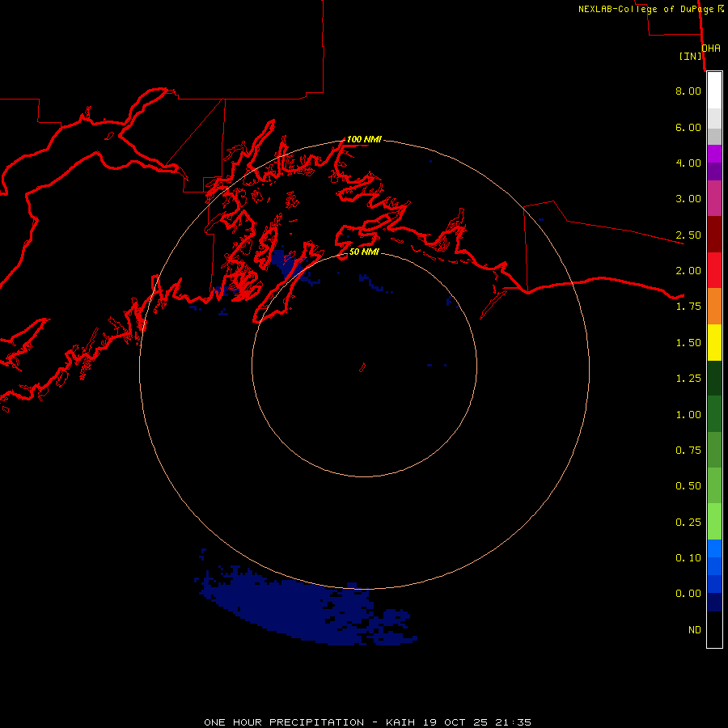Viewport: 728px width, 728px height.
Task: Click the black ND legend swatch
Action: pyautogui.click(x=714, y=629)
